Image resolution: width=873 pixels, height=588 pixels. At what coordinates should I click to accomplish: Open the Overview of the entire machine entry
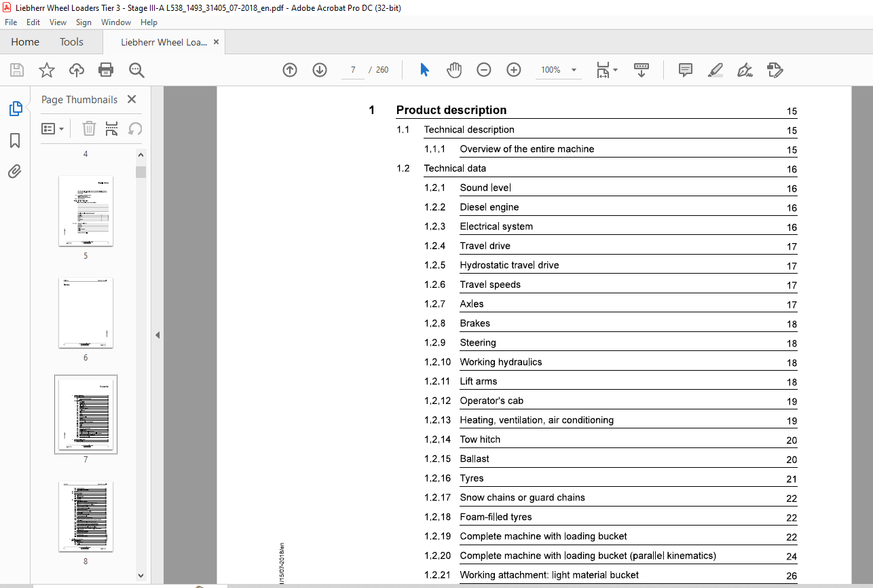click(527, 149)
